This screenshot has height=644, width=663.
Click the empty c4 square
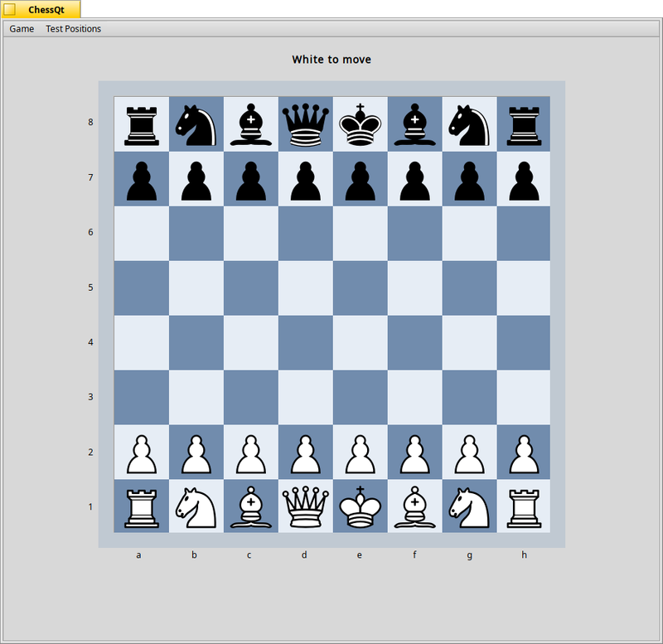point(251,342)
